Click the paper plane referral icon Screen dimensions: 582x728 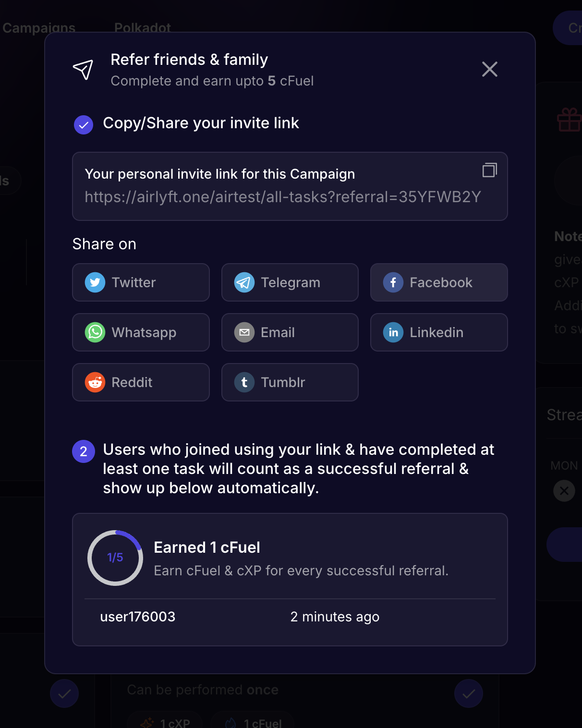point(83,70)
